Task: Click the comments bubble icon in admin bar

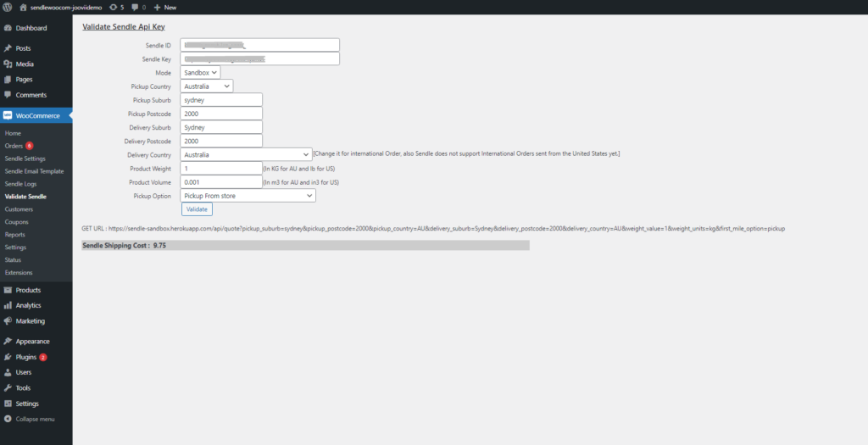Action: coord(135,7)
